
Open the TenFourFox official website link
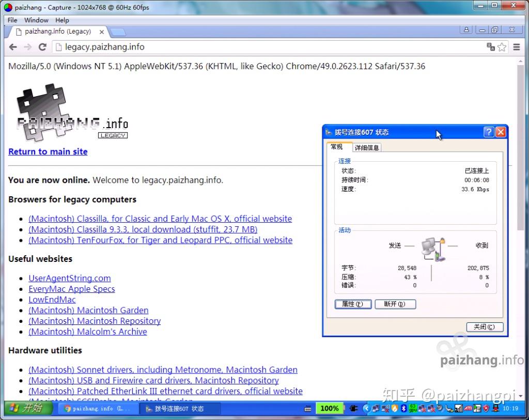(x=161, y=240)
